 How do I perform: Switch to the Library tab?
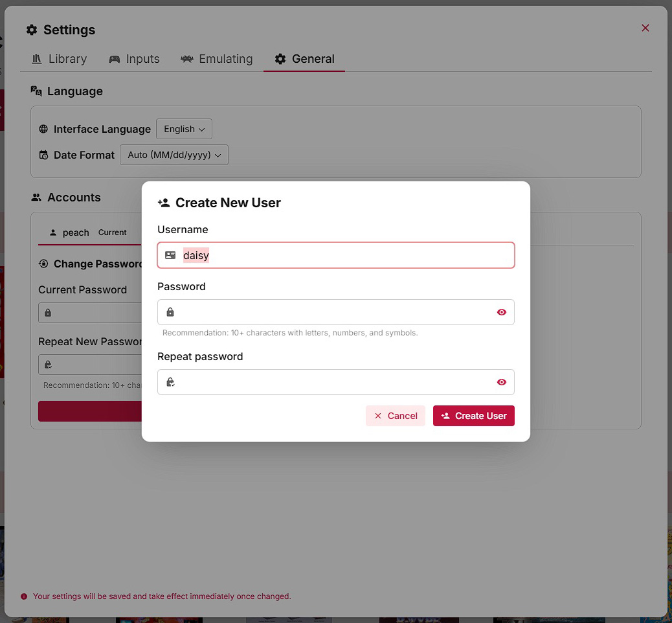tap(67, 58)
